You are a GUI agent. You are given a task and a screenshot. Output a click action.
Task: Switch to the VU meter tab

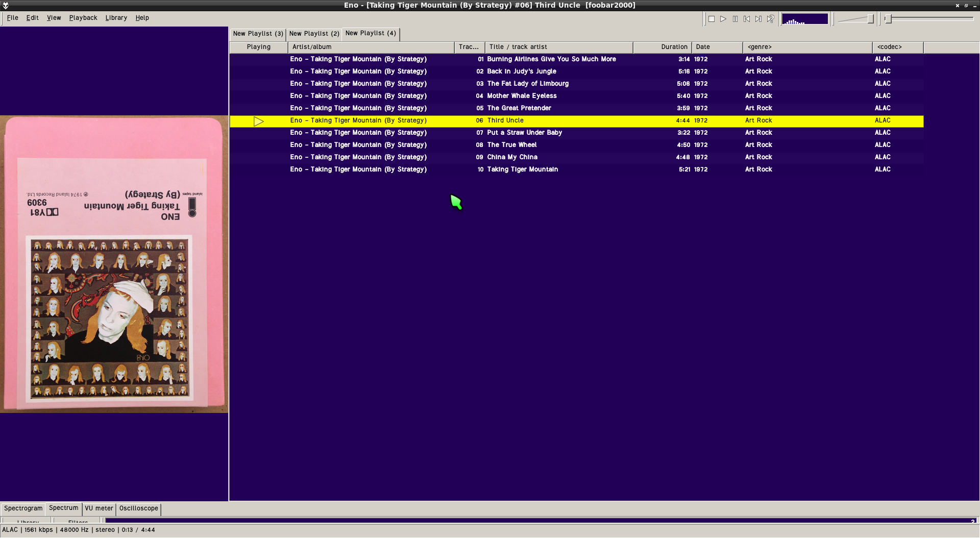coord(99,508)
